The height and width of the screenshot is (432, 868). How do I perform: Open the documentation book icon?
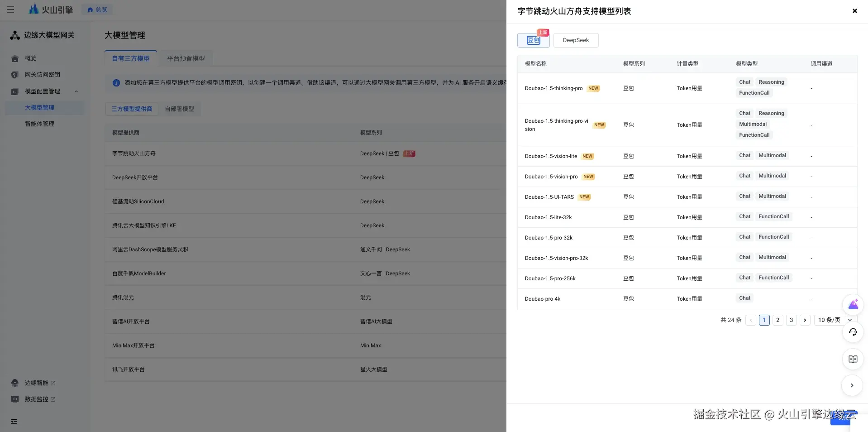[853, 359]
